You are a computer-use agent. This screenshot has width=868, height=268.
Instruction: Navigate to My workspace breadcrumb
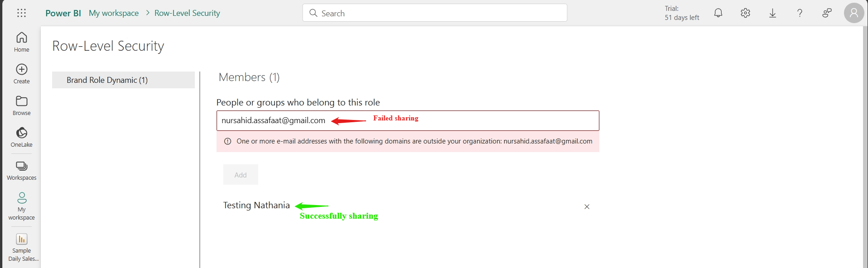(x=114, y=13)
